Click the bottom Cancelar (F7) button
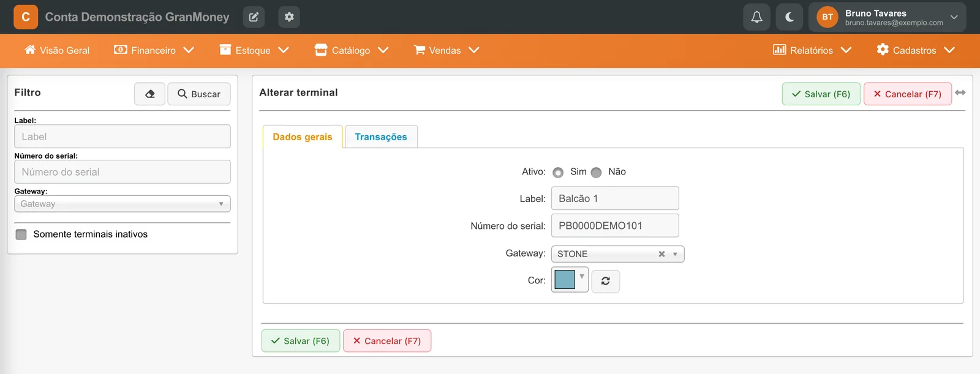 (387, 341)
